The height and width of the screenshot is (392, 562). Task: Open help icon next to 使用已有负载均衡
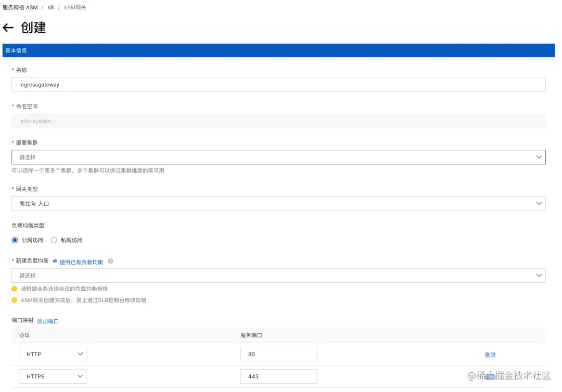(x=110, y=262)
